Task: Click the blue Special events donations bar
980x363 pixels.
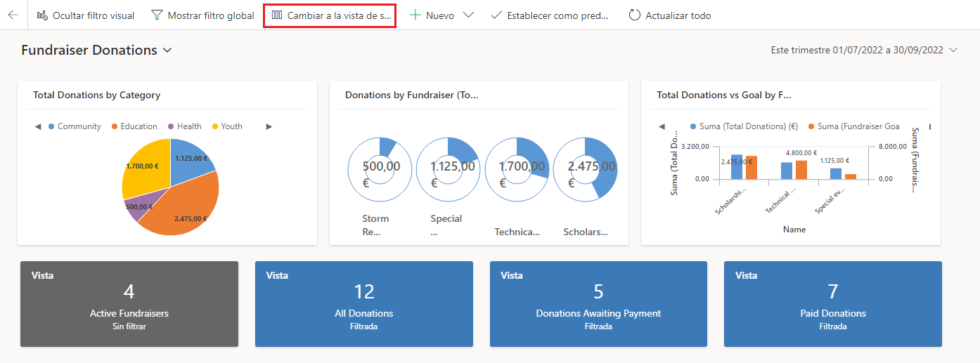Action: click(836, 174)
